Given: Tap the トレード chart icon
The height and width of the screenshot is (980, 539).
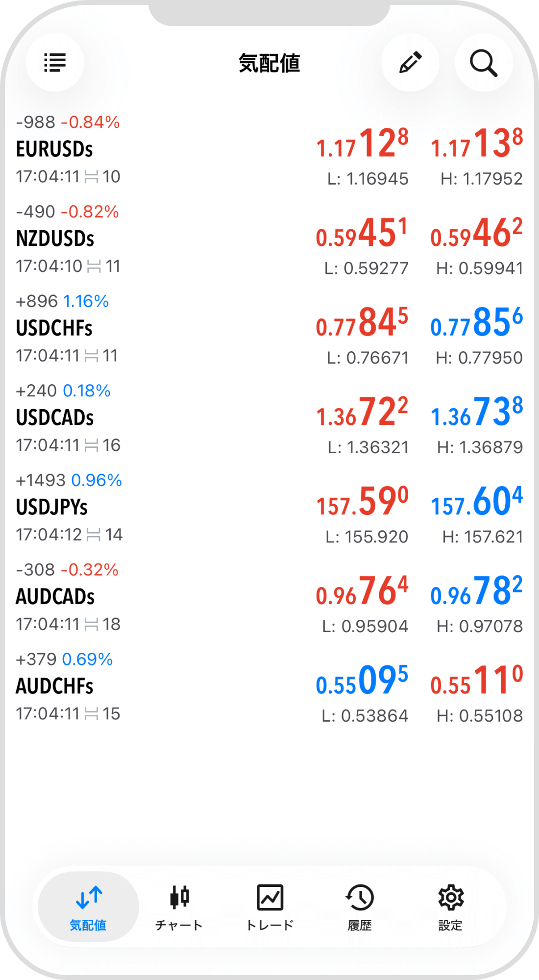Looking at the screenshot, I should (x=270, y=898).
